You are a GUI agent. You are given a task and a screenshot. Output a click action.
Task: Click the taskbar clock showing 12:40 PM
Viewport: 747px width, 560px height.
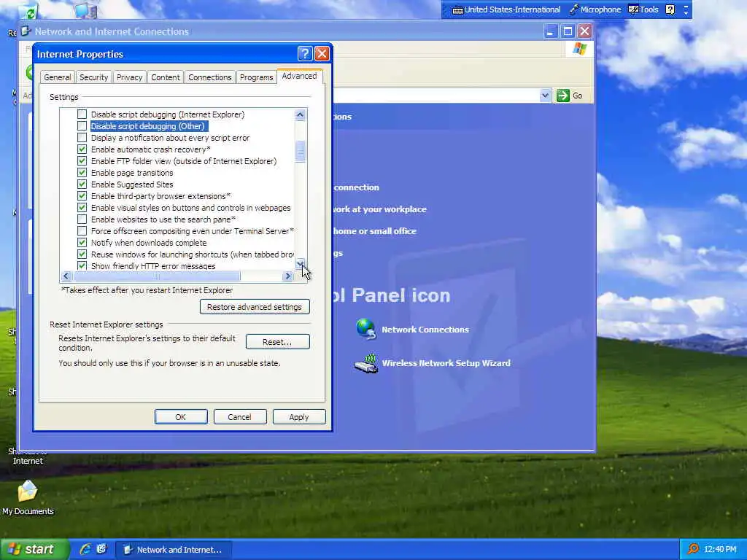pos(720,549)
